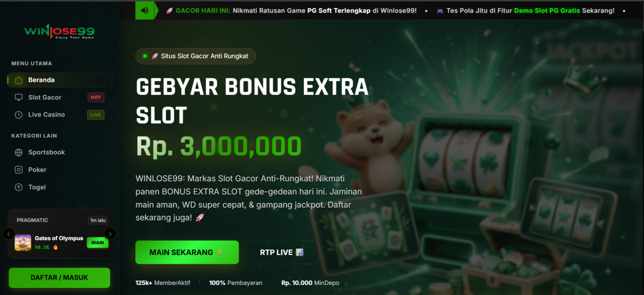Click the Beranda home icon
This screenshot has width=644, height=295.
click(19, 80)
